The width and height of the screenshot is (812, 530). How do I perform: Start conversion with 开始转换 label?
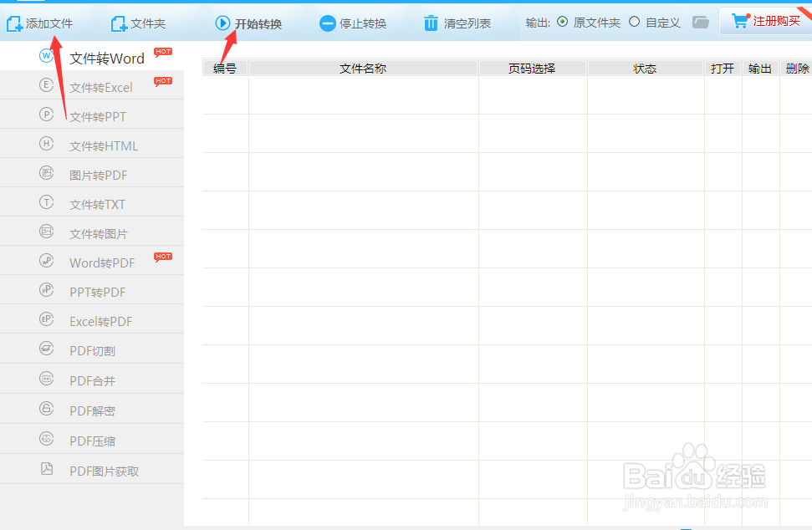[x=258, y=23]
